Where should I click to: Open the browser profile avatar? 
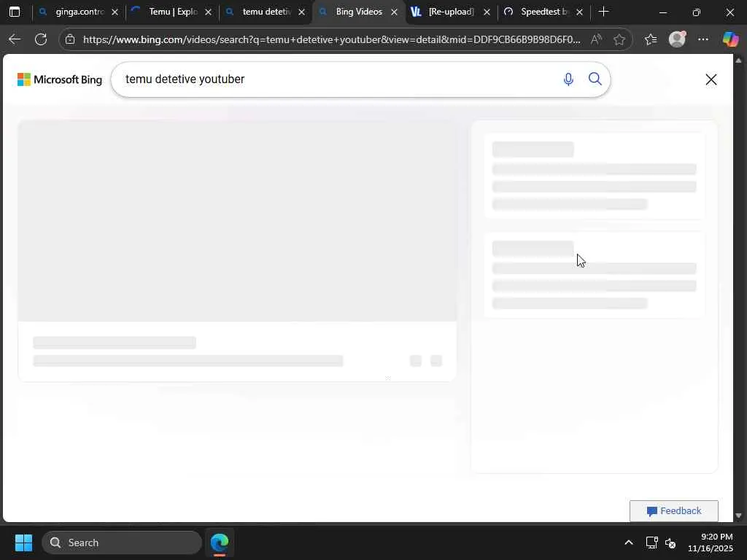[677, 39]
